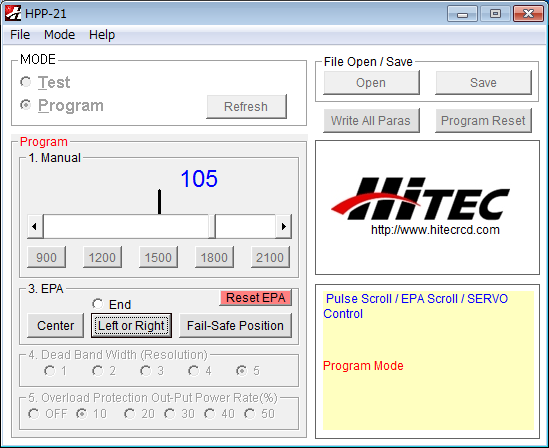This screenshot has height=448, width=549.
Task: Select the Test mode radio button
Action: 26,82
